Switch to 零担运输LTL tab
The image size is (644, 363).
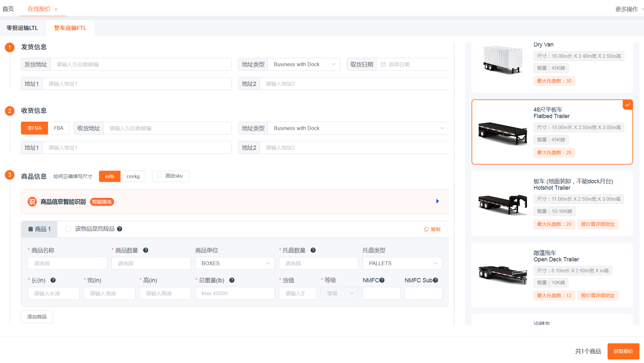(22, 28)
